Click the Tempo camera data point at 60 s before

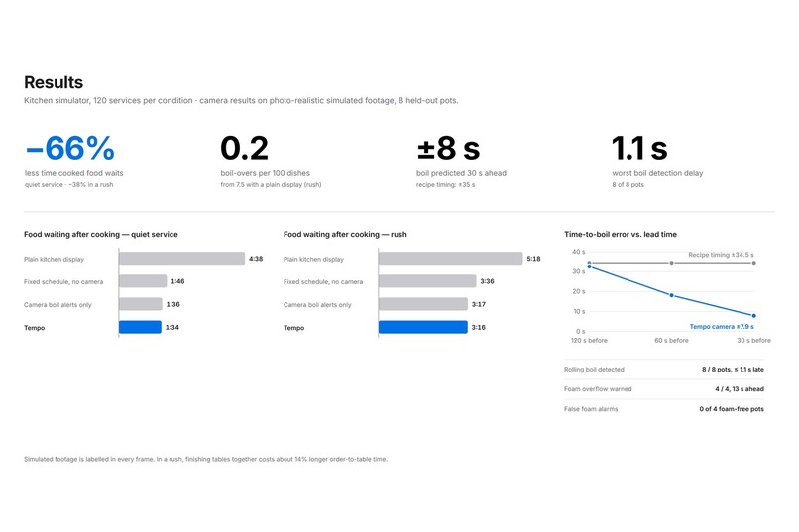pyautogui.click(x=671, y=295)
